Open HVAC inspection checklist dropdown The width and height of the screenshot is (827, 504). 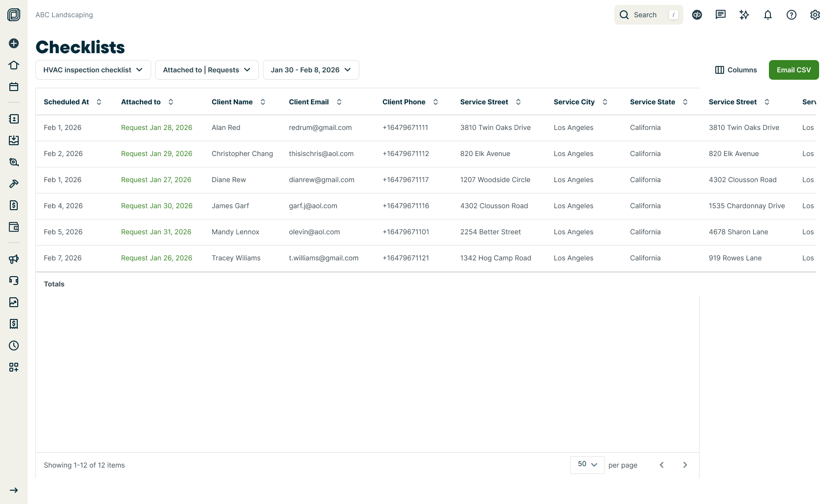[93, 70]
